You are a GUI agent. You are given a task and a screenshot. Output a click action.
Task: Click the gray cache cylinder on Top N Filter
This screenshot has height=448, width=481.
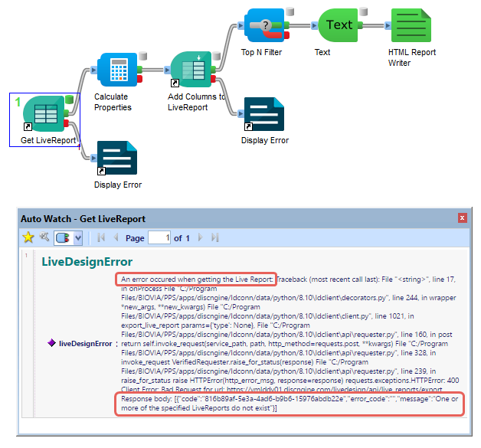290,11
